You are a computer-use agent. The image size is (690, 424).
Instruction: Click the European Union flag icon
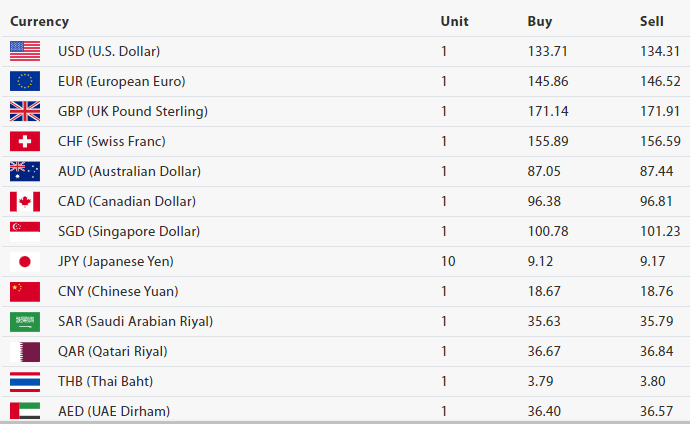click(25, 81)
